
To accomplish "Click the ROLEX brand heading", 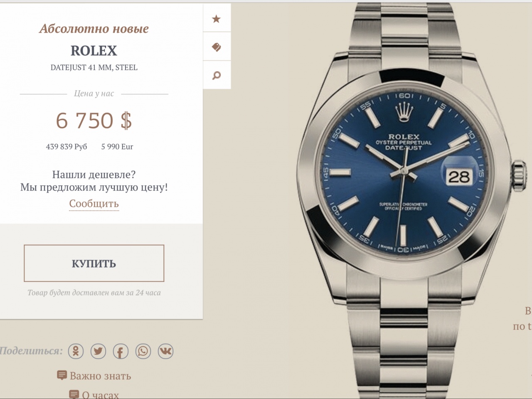I will tap(94, 51).
